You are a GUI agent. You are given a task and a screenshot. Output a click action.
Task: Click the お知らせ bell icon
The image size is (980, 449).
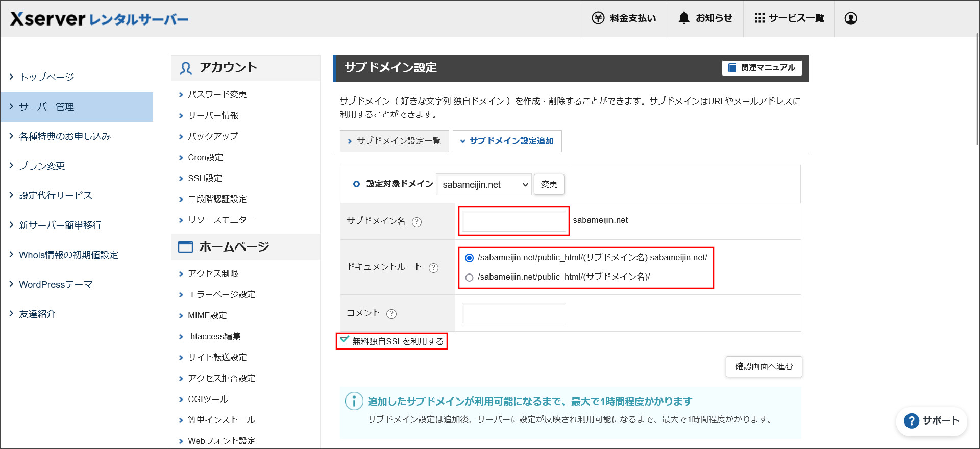tap(684, 18)
